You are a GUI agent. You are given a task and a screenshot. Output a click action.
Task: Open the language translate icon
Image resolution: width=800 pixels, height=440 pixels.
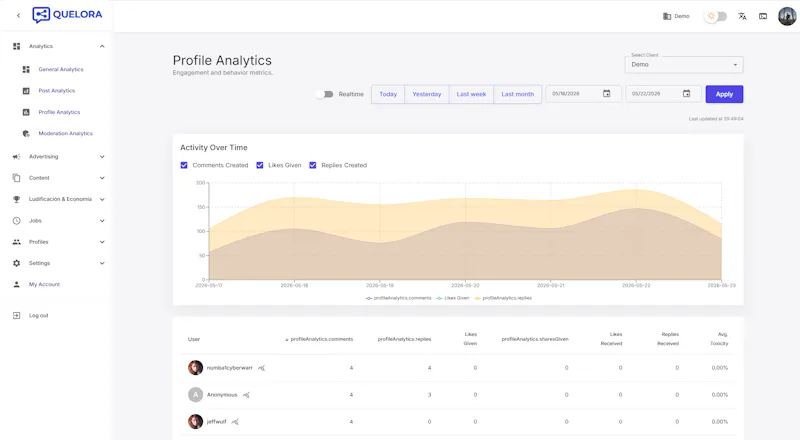[742, 16]
